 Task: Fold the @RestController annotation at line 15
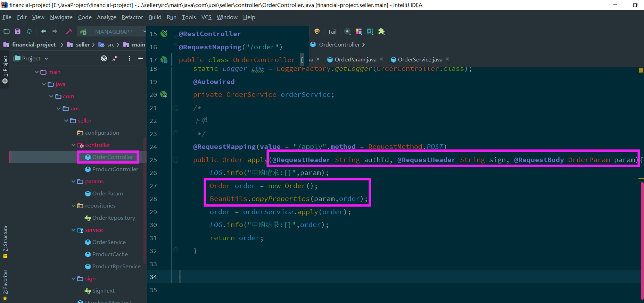(x=176, y=34)
